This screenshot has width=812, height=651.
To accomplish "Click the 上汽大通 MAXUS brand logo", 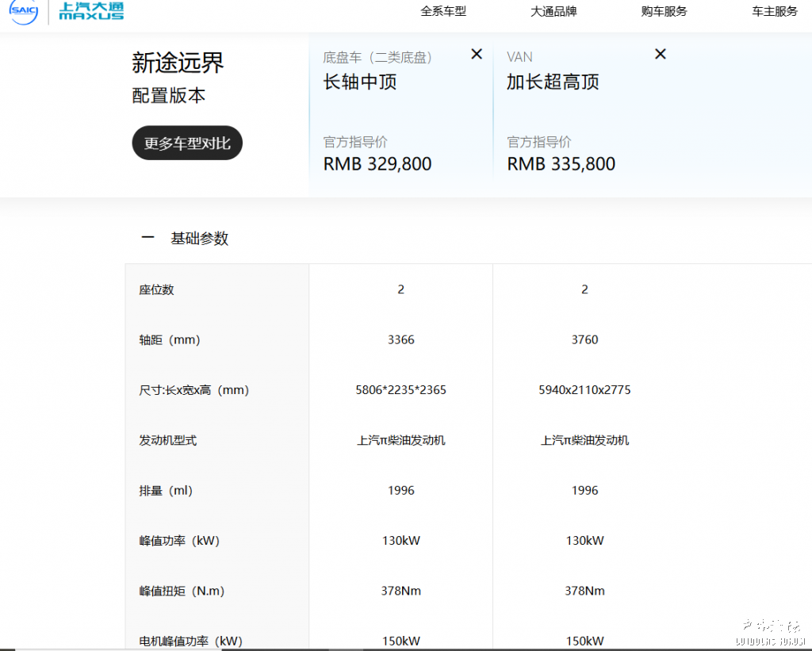I will [x=91, y=11].
